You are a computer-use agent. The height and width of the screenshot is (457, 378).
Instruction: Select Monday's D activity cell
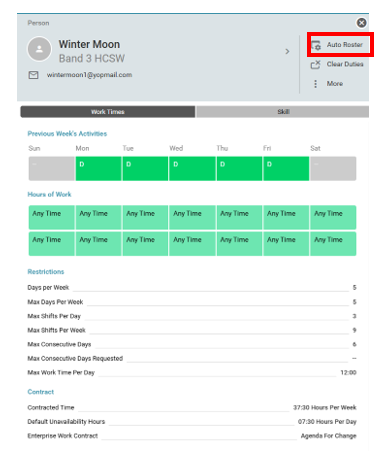(x=98, y=169)
